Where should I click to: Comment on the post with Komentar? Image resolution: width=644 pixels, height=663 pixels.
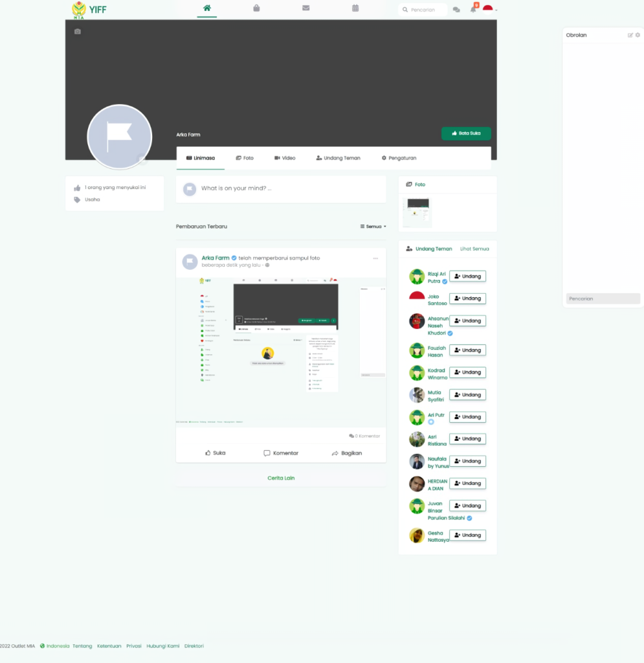coord(281,453)
